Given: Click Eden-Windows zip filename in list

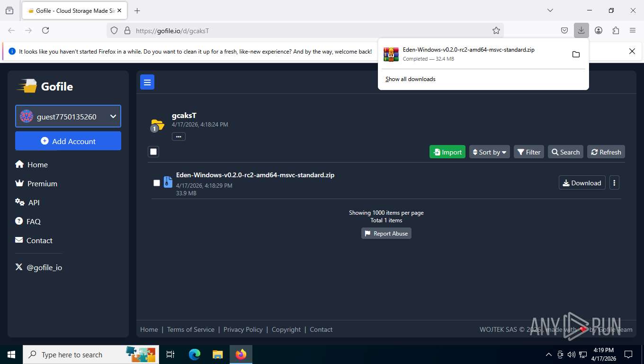Looking at the screenshot, I should click(255, 175).
